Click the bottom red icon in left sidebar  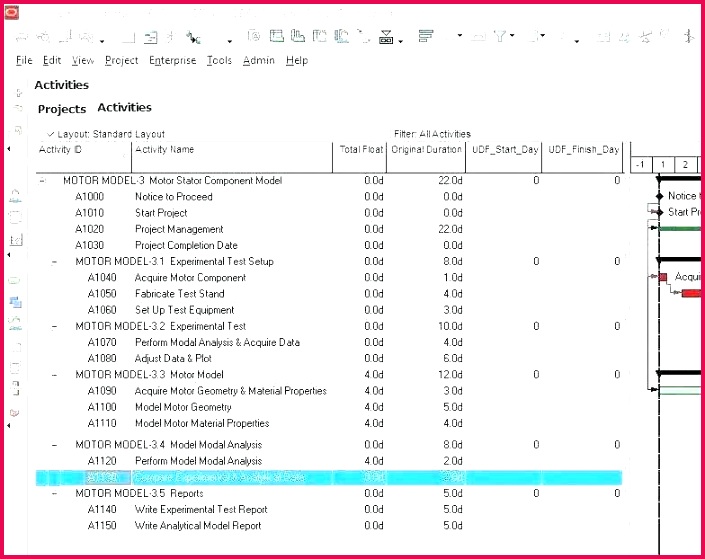[x=15, y=412]
